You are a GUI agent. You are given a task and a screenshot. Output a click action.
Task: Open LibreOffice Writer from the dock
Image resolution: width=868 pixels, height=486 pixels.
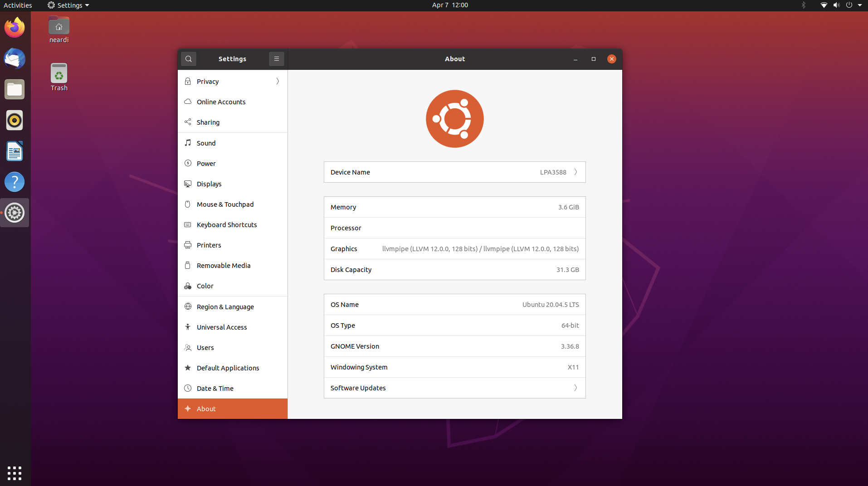[x=15, y=151]
